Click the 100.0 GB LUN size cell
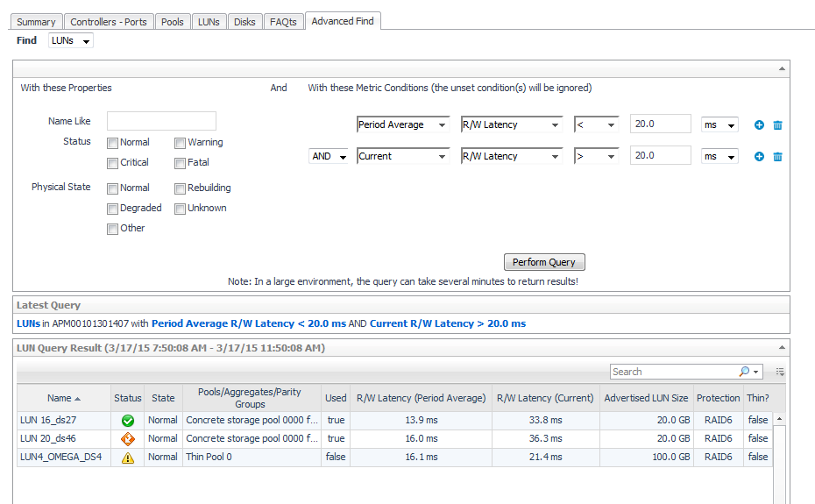Image resolution: width=815 pixels, height=504 pixels. [647, 458]
